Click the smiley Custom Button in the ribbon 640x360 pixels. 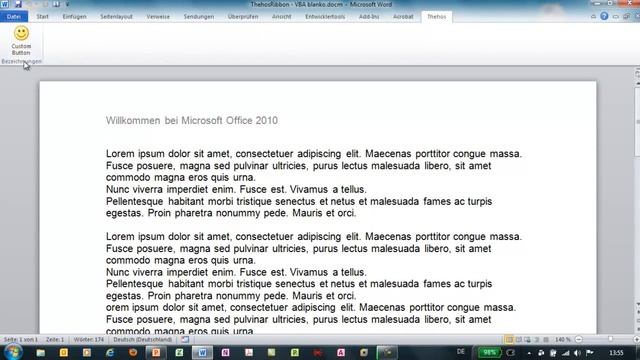[21, 40]
